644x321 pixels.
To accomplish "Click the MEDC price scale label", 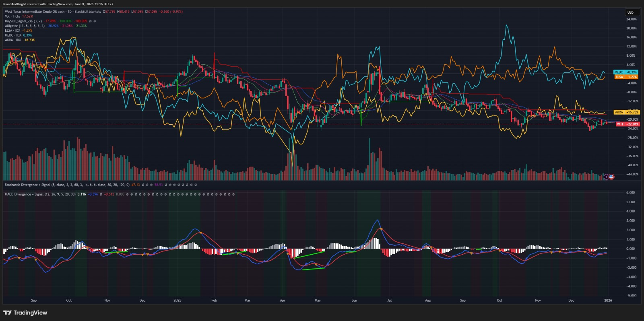I will pyautogui.click(x=625, y=72).
